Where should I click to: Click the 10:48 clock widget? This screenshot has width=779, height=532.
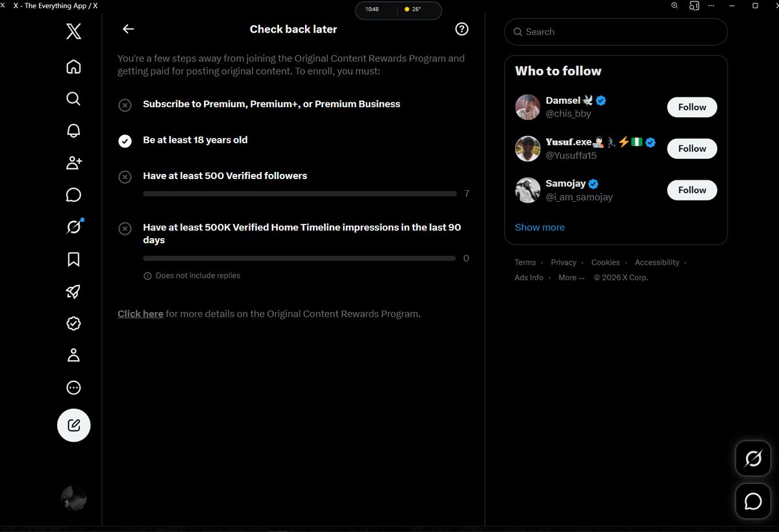[372, 10]
